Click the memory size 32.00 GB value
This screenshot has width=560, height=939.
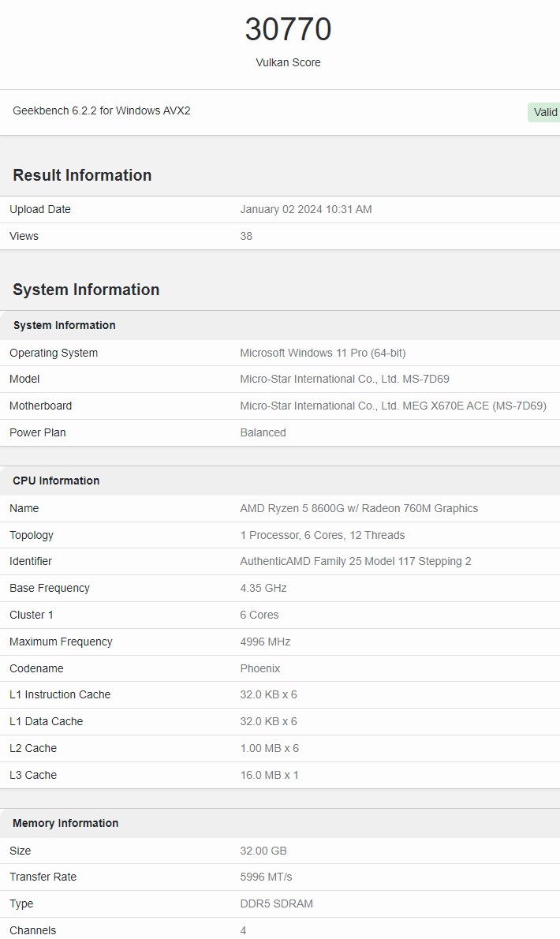pos(263,851)
